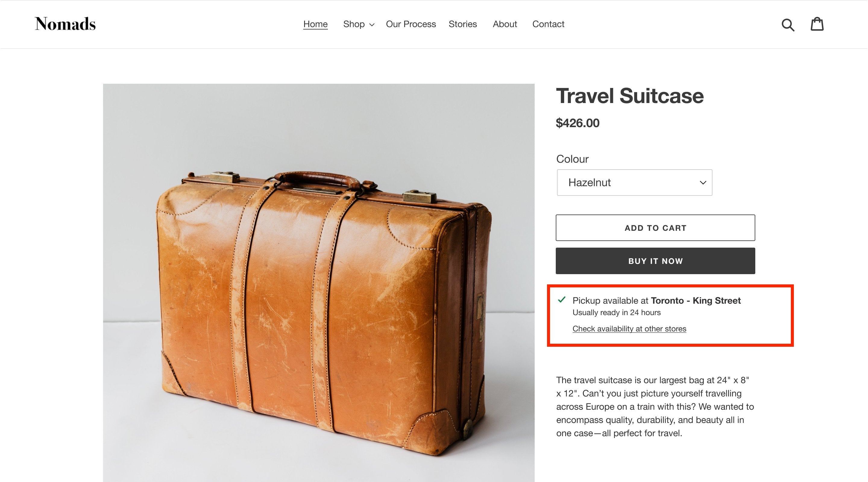Click the $426.00 price text
868x482 pixels.
coord(577,123)
